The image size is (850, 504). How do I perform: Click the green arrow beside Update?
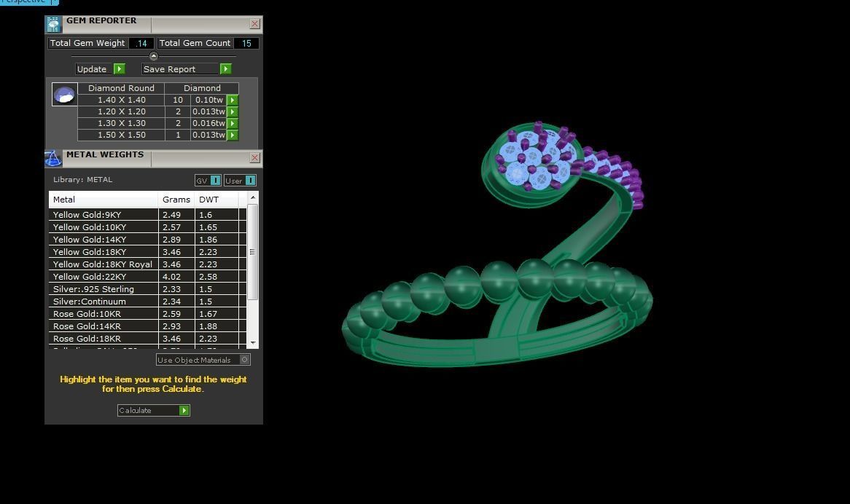pyautogui.click(x=120, y=68)
